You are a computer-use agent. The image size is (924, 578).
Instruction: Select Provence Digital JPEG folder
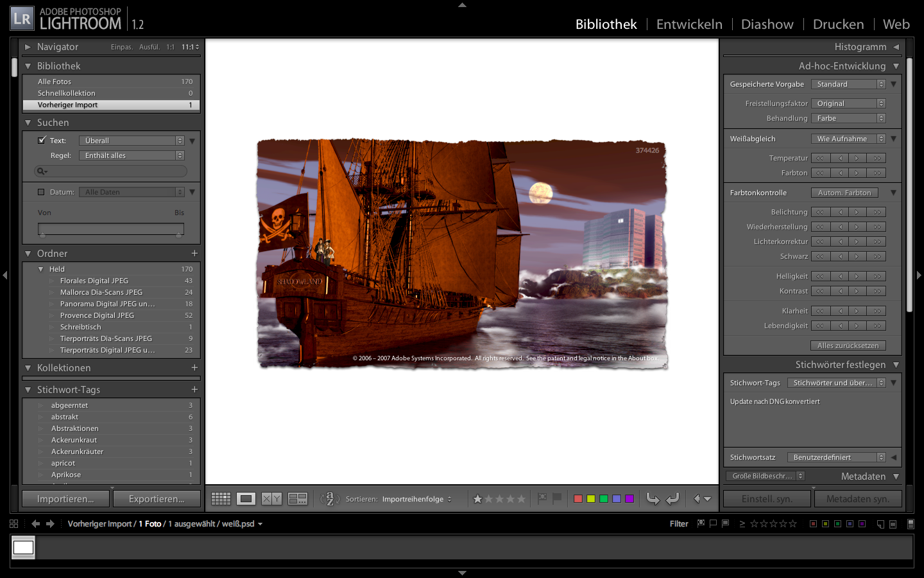click(x=111, y=315)
